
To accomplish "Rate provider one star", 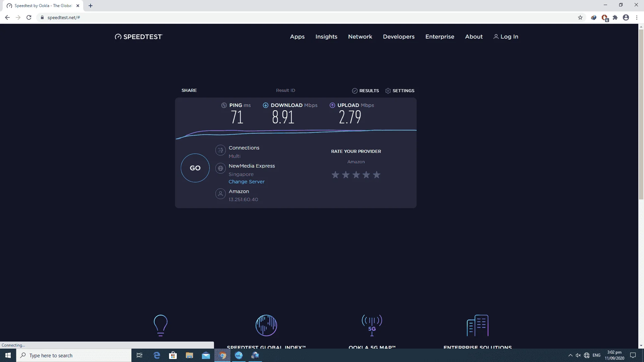I will (335, 175).
